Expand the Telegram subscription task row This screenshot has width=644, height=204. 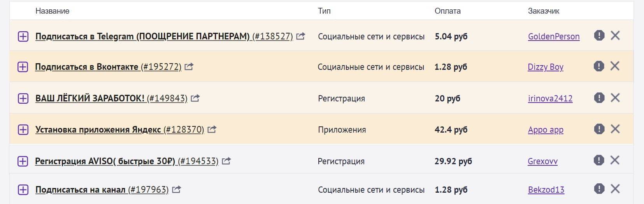(x=23, y=36)
